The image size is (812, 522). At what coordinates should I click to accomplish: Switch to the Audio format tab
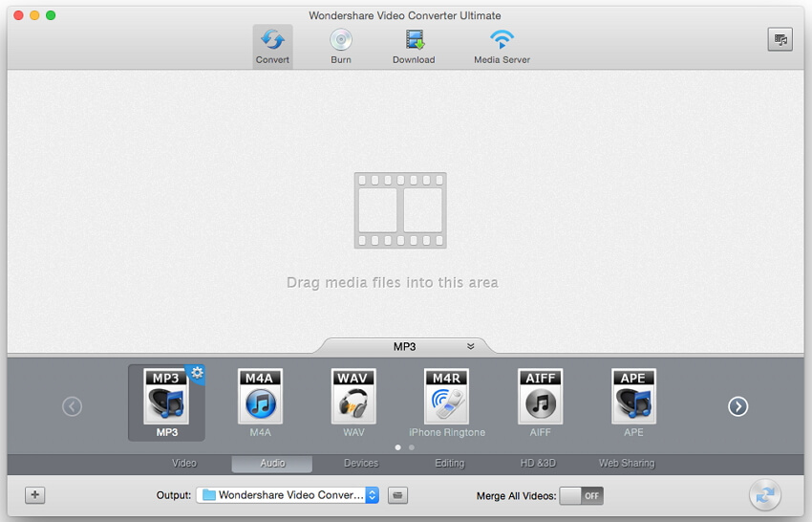point(272,464)
